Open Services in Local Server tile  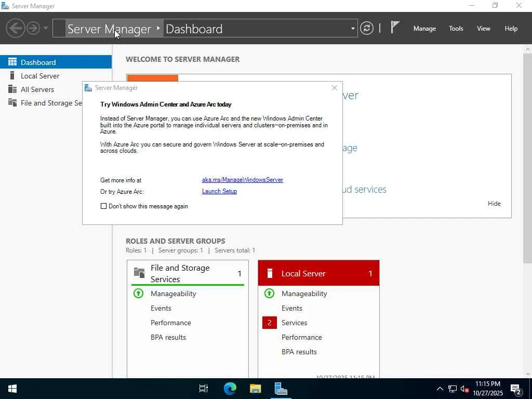tap(294, 323)
